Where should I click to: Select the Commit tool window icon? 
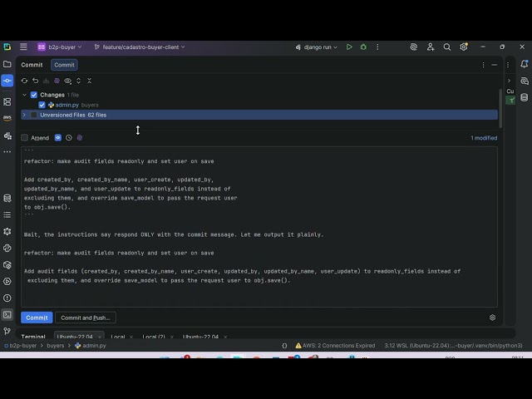point(7,81)
